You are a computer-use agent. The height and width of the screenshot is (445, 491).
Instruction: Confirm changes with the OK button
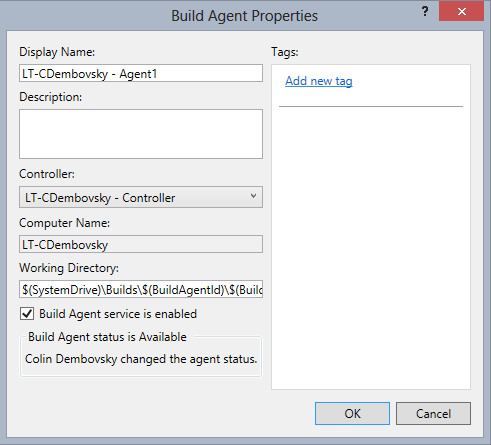click(352, 413)
